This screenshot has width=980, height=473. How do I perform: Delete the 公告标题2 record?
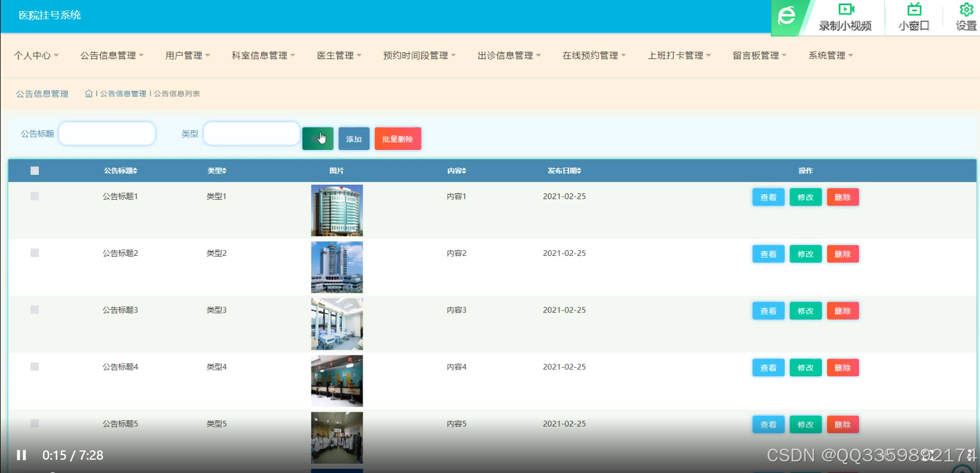843,254
